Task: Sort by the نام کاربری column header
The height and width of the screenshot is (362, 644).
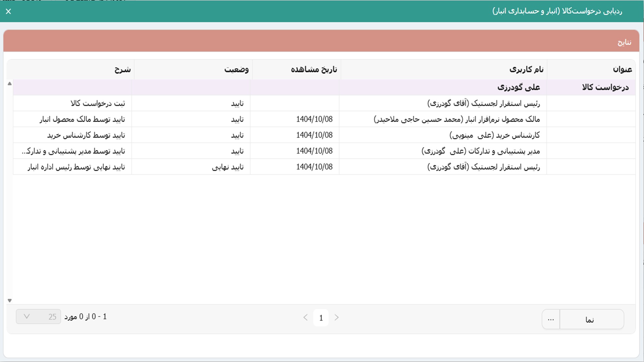Action: click(x=526, y=69)
